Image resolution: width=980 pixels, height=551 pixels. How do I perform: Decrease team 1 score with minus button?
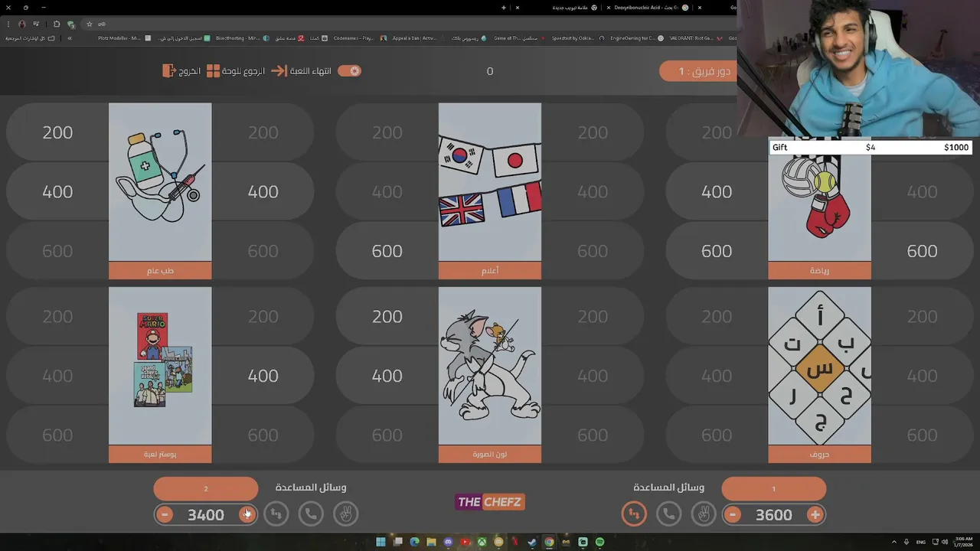click(733, 514)
